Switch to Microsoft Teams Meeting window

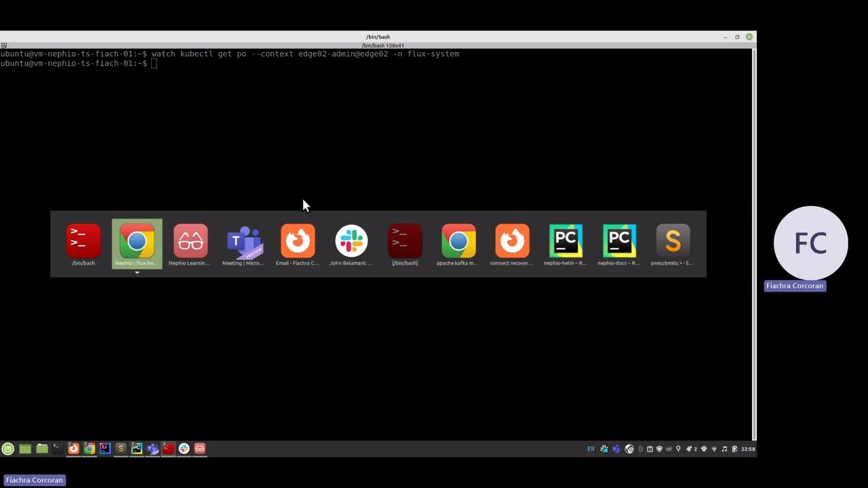243,244
